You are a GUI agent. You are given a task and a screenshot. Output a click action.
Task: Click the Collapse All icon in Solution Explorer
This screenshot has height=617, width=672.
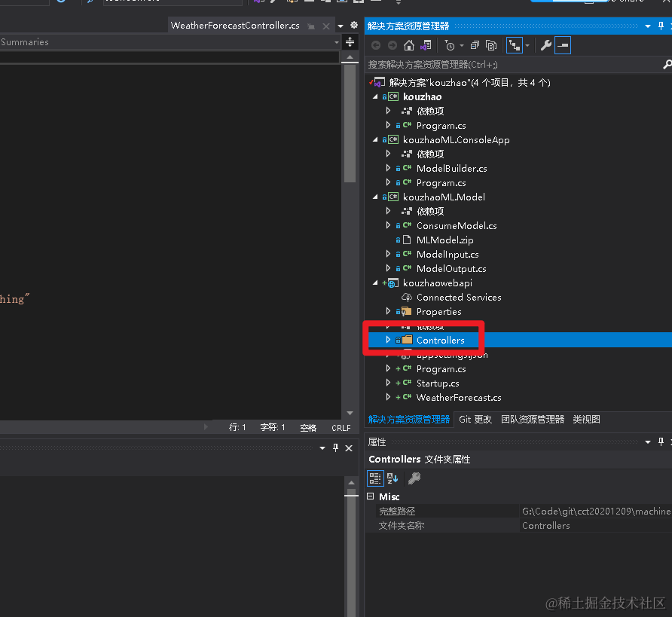[475, 45]
